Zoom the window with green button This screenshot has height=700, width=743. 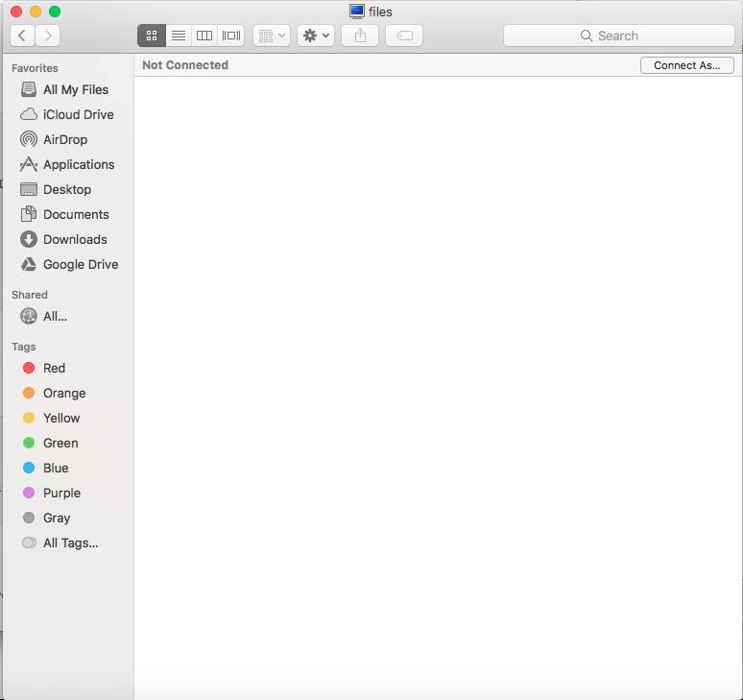tap(55, 12)
